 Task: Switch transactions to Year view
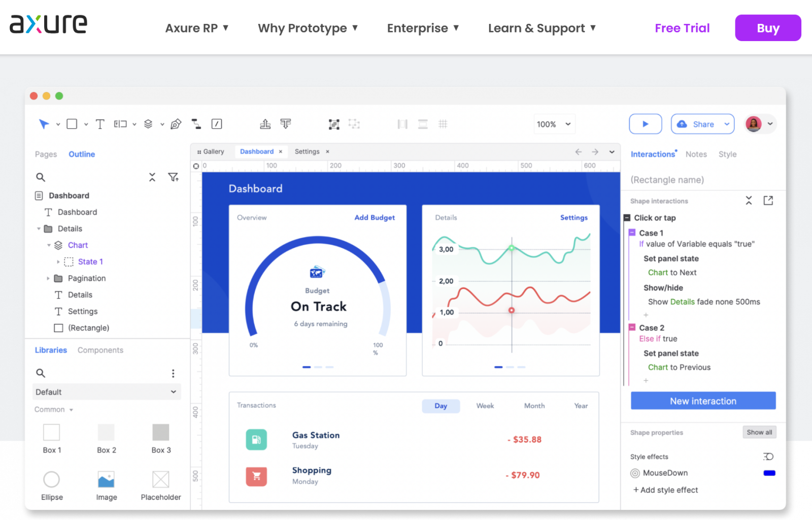[x=581, y=406]
